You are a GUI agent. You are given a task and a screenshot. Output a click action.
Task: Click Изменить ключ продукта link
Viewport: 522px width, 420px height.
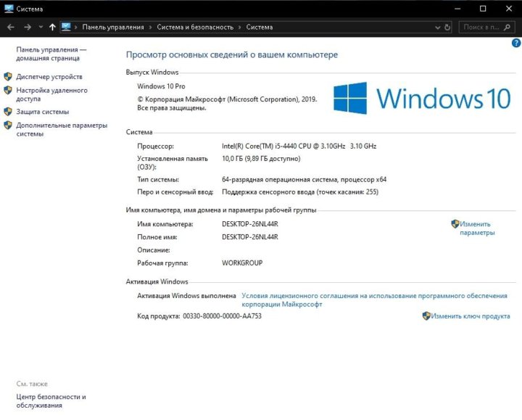pyautogui.click(x=470, y=316)
